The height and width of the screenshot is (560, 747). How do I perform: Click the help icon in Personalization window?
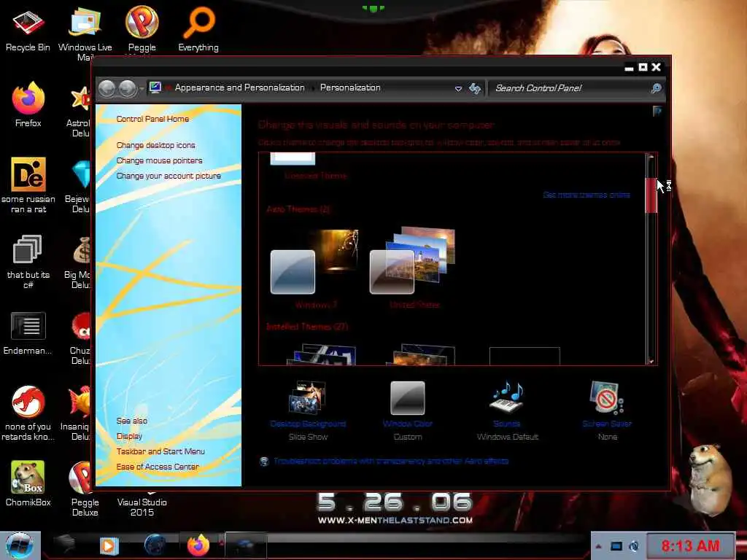coord(657,112)
